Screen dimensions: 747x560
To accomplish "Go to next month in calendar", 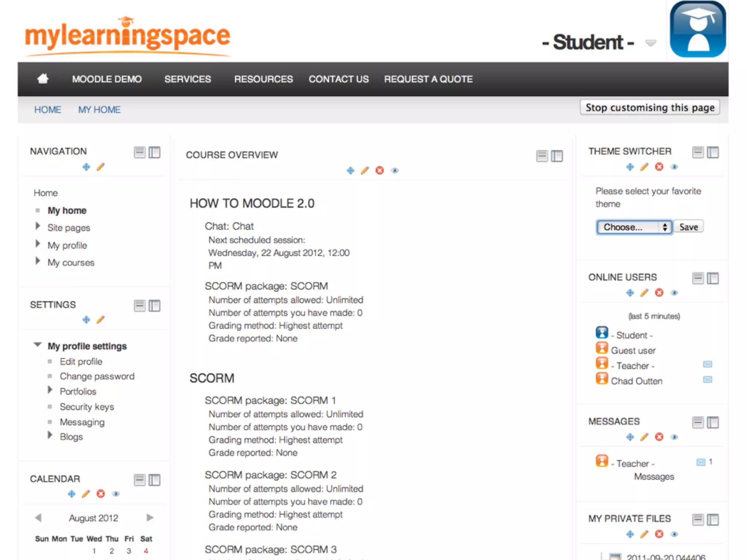I will (x=150, y=518).
